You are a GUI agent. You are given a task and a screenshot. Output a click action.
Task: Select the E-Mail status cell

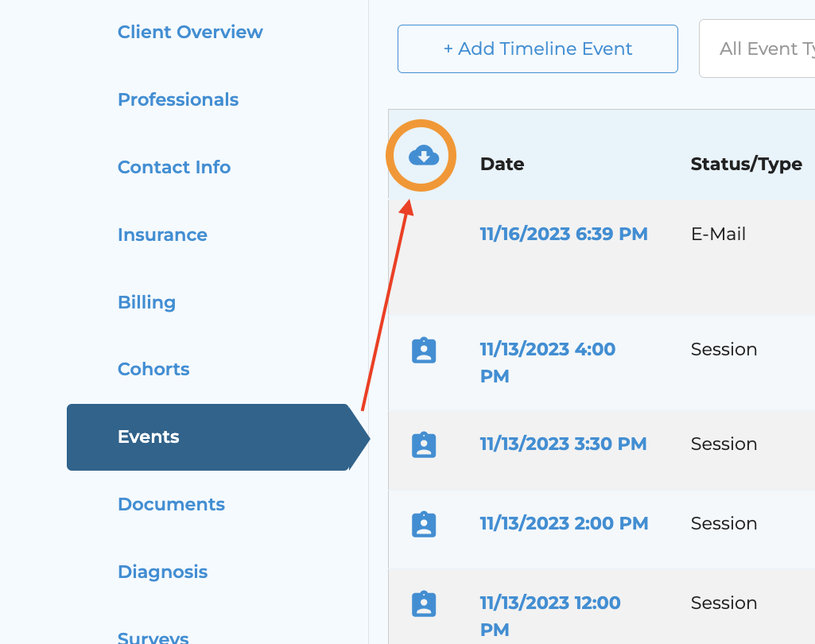click(x=718, y=234)
